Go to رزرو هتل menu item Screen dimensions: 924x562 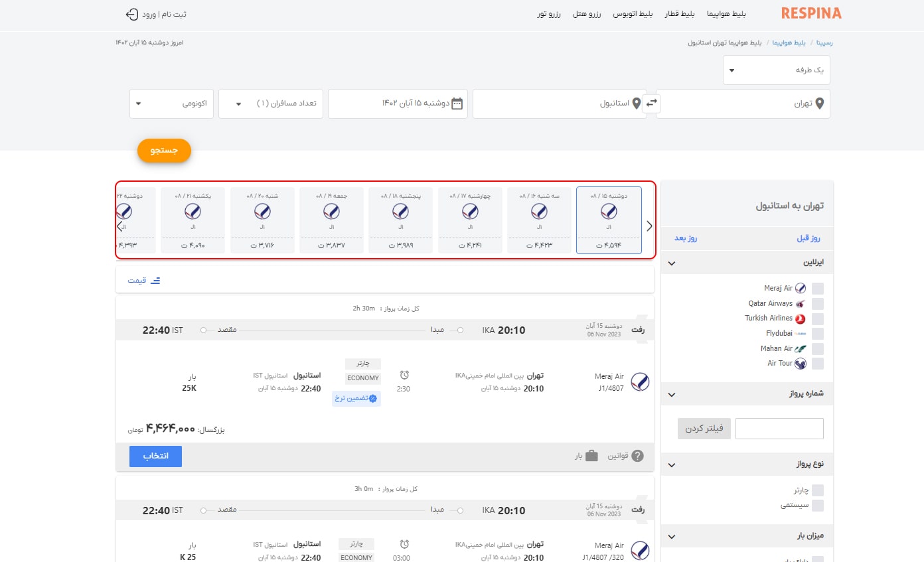point(587,14)
